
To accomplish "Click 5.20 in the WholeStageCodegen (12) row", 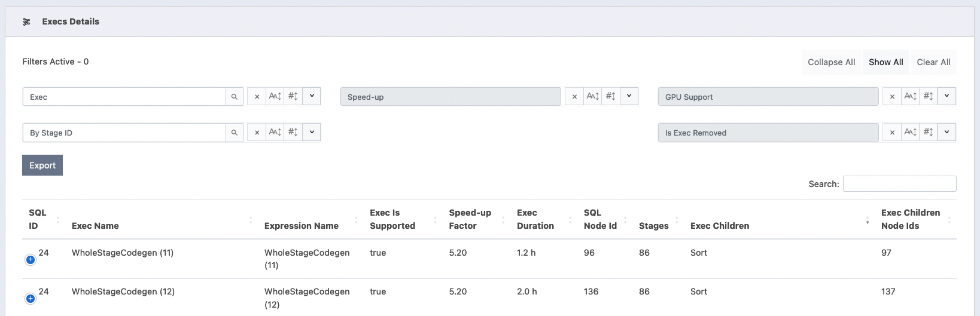I will point(458,292).
